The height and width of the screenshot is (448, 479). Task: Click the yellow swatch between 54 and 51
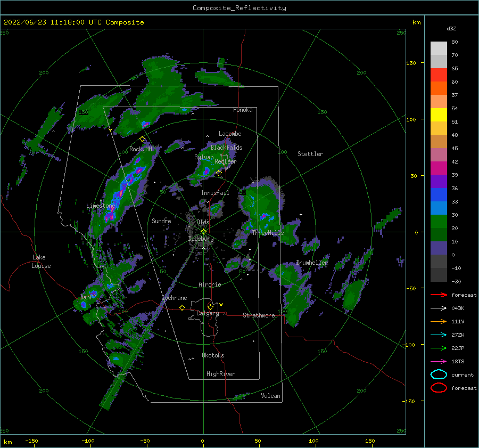click(439, 115)
